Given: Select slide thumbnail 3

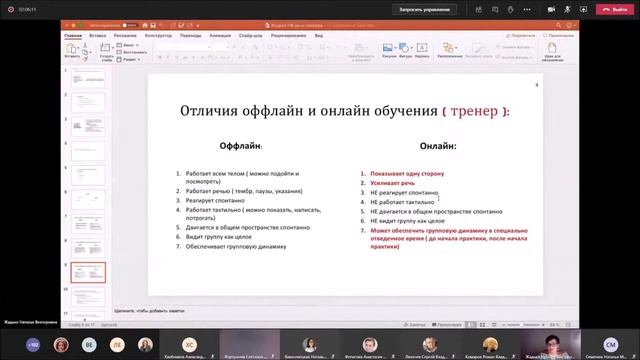Looking at the screenshot, I should coord(88,127).
